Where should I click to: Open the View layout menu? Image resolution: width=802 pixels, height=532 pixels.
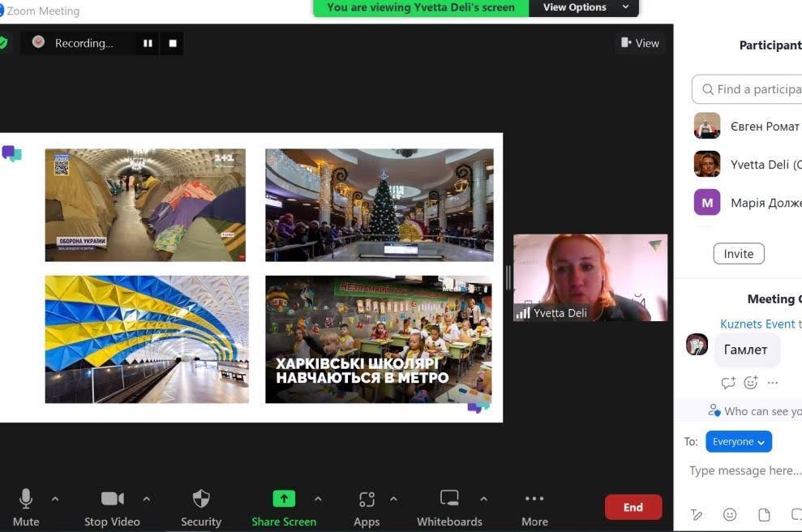coord(640,43)
